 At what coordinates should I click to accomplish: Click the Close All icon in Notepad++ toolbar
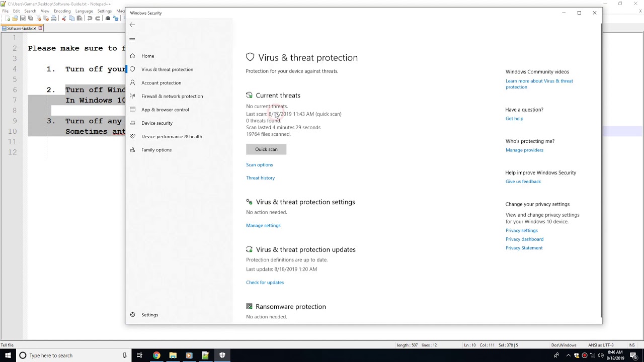click(46, 19)
